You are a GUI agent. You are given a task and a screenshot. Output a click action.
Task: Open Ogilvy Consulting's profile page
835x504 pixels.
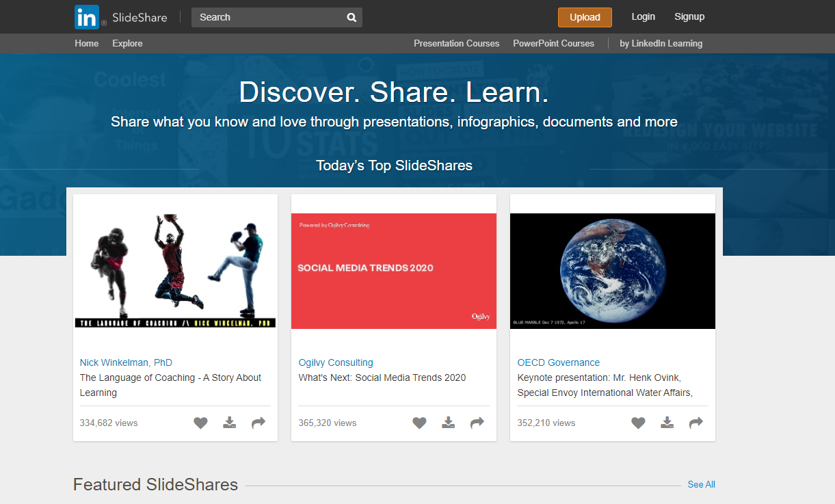pyautogui.click(x=336, y=362)
